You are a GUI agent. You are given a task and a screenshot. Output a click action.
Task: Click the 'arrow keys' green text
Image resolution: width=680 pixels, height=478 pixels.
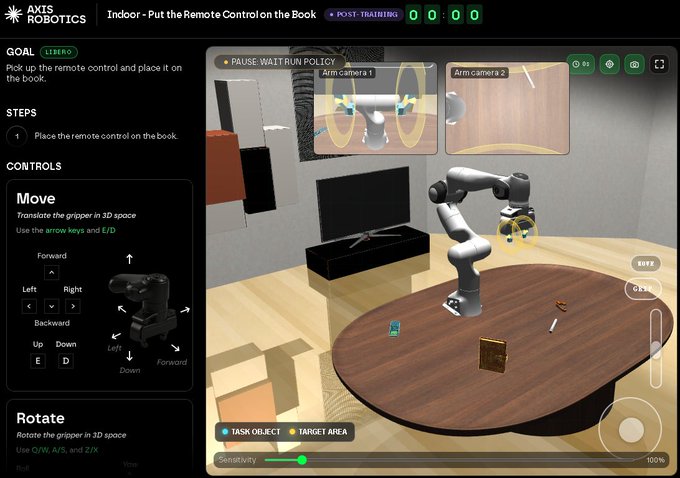pos(65,230)
